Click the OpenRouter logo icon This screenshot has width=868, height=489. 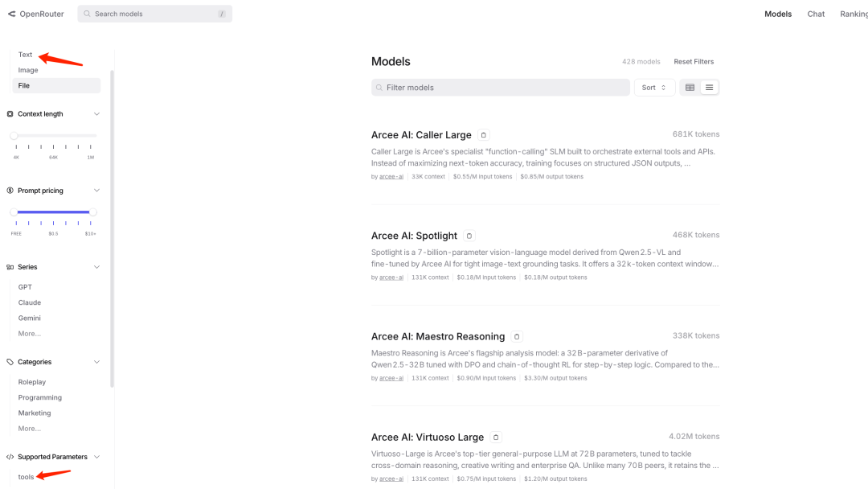pos(11,14)
